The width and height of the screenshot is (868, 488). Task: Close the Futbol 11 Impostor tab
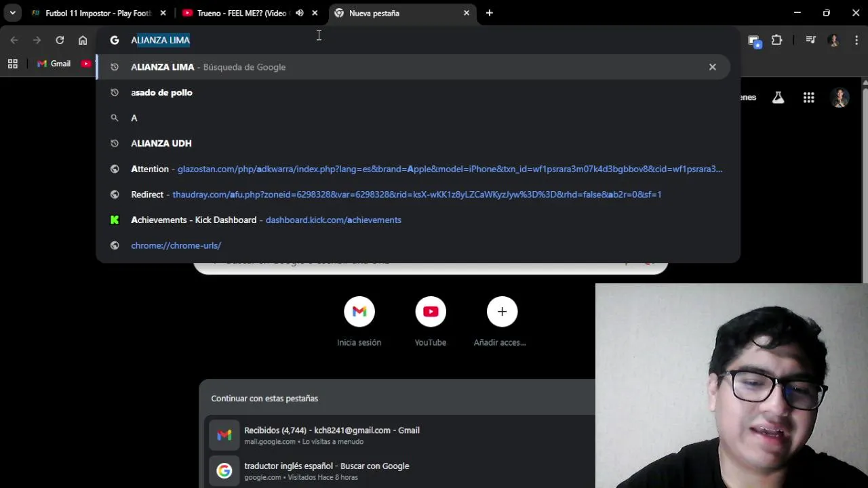(x=163, y=13)
